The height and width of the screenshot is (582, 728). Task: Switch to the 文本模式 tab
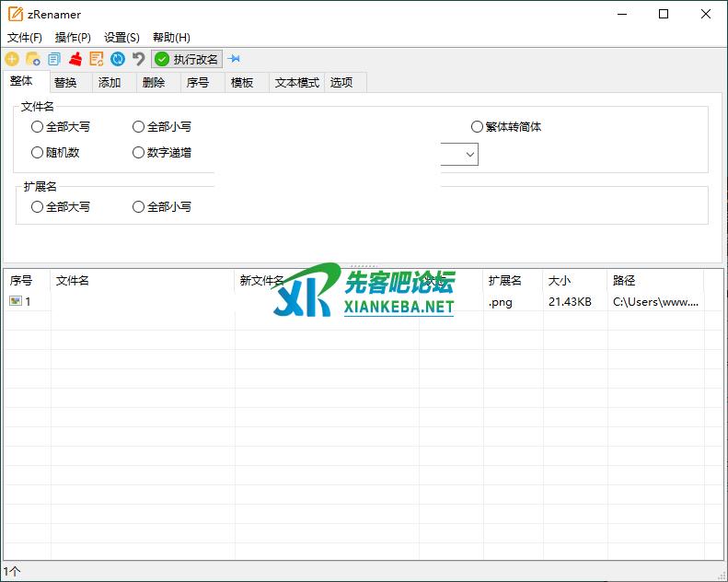point(296,83)
